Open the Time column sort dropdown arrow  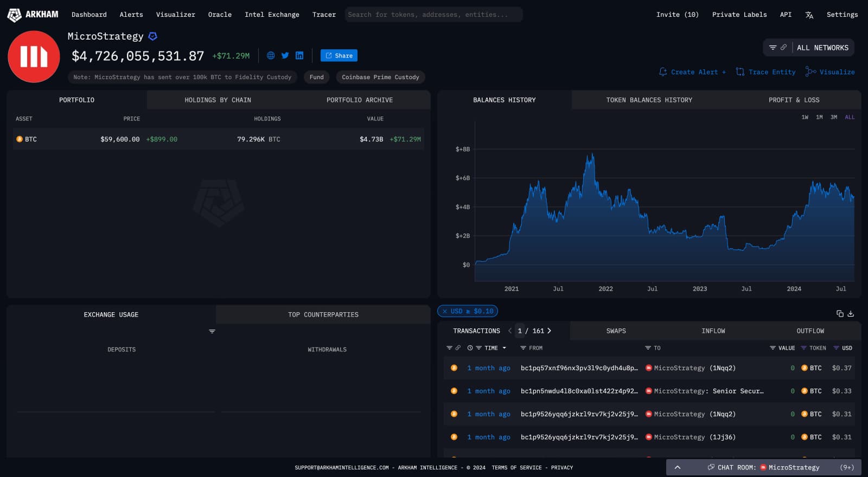tap(505, 348)
